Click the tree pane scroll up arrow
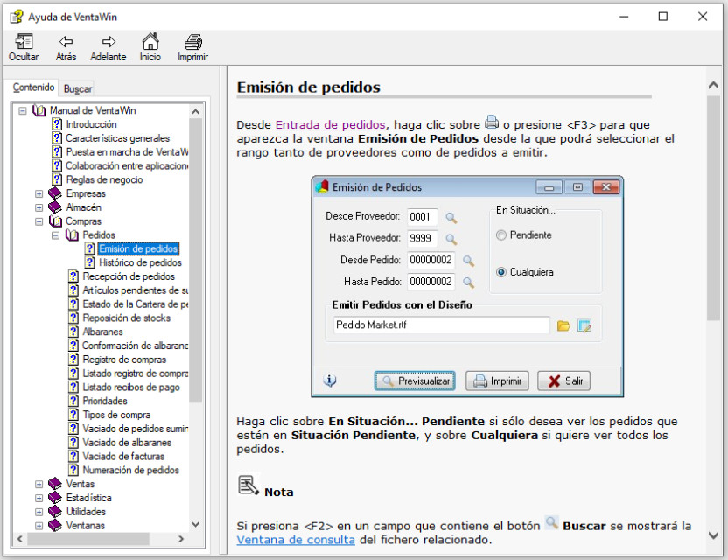Image resolution: width=728 pixels, height=560 pixels. click(x=195, y=111)
